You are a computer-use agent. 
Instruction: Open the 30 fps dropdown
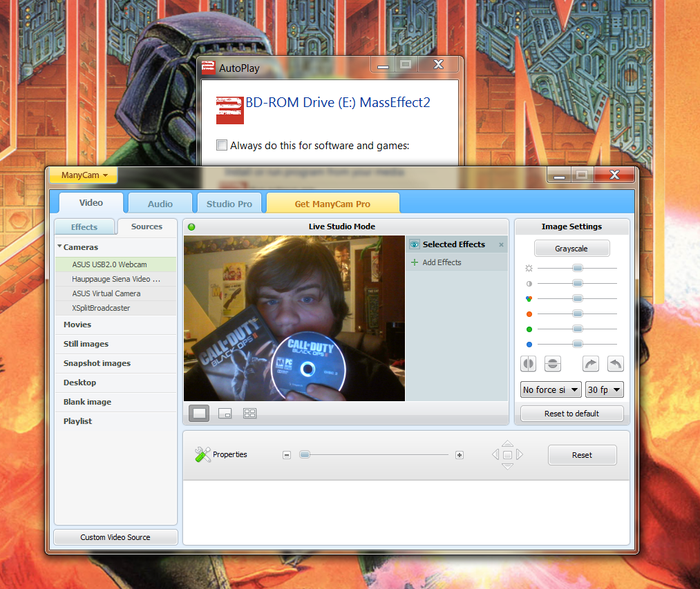(604, 389)
